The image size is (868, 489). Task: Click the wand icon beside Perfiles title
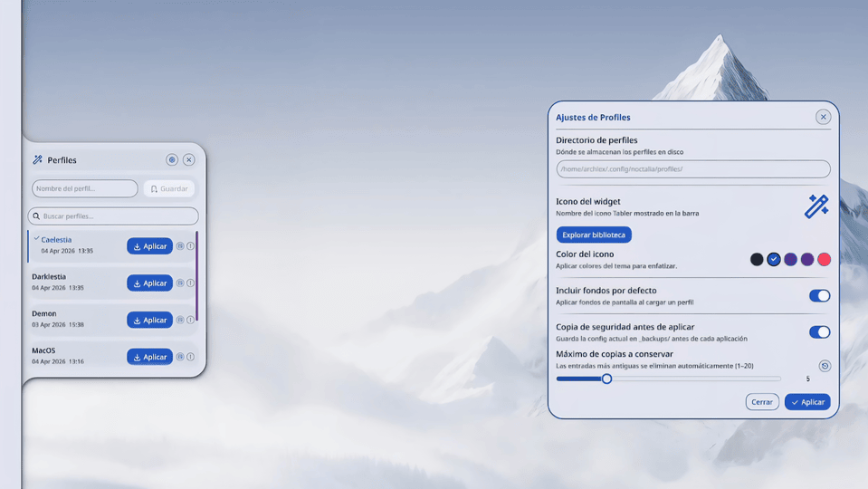[x=38, y=160]
